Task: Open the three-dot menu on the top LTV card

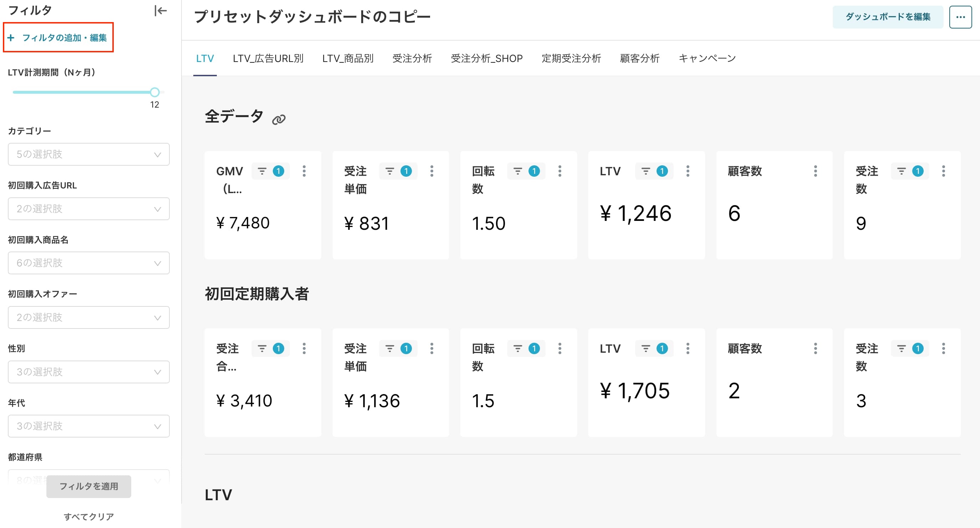Action: click(688, 171)
